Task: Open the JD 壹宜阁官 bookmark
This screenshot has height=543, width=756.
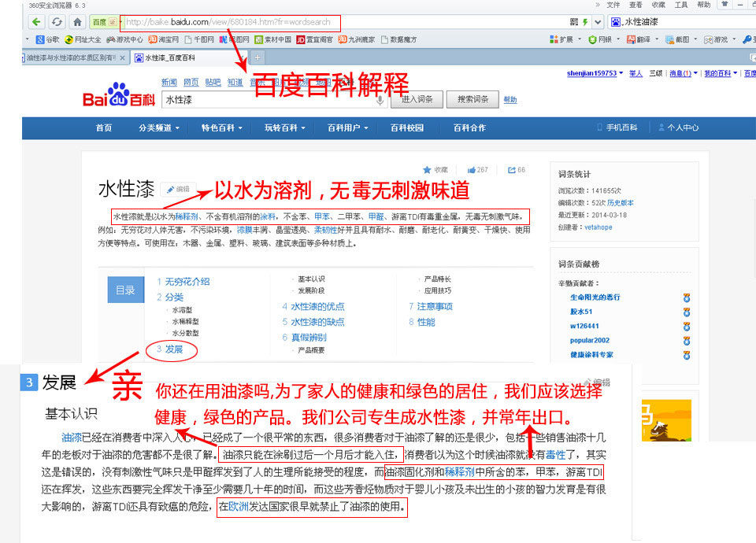Action: [x=315, y=39]
